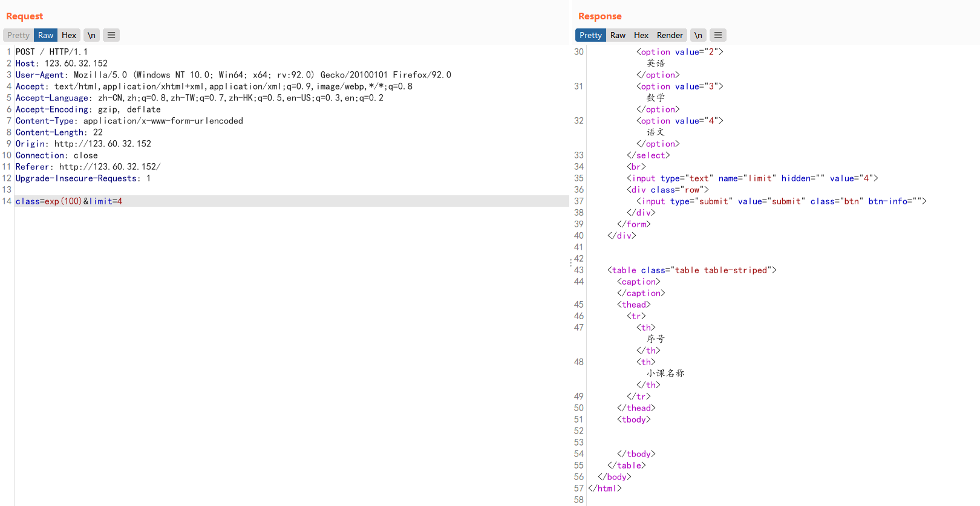
Task: Click the Upgrade-Insecure-Requests: 1 line
Action: tap(83, 178)
